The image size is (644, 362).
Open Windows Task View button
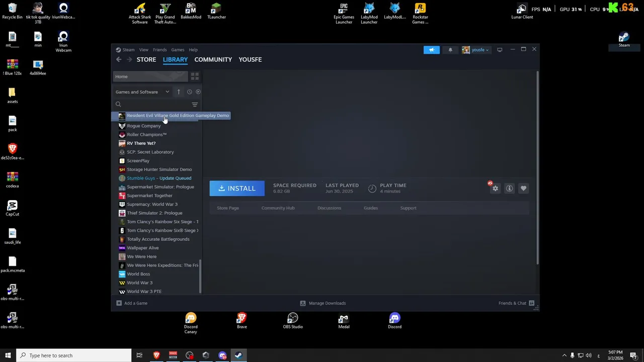click(139, 355)
